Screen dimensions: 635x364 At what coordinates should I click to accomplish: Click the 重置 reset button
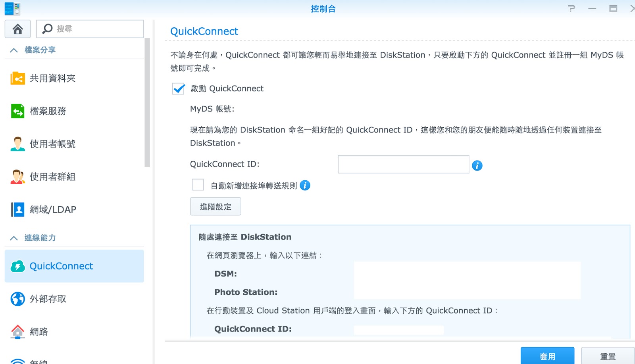pyautogui.click(x=607, y=356)
